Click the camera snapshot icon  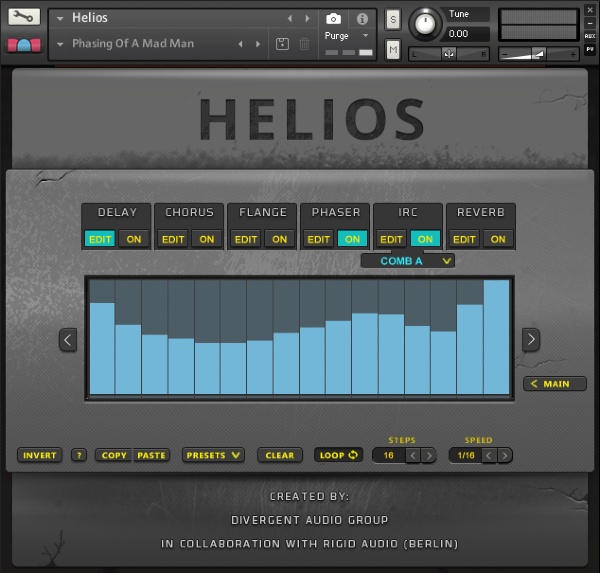click(333, 18)
